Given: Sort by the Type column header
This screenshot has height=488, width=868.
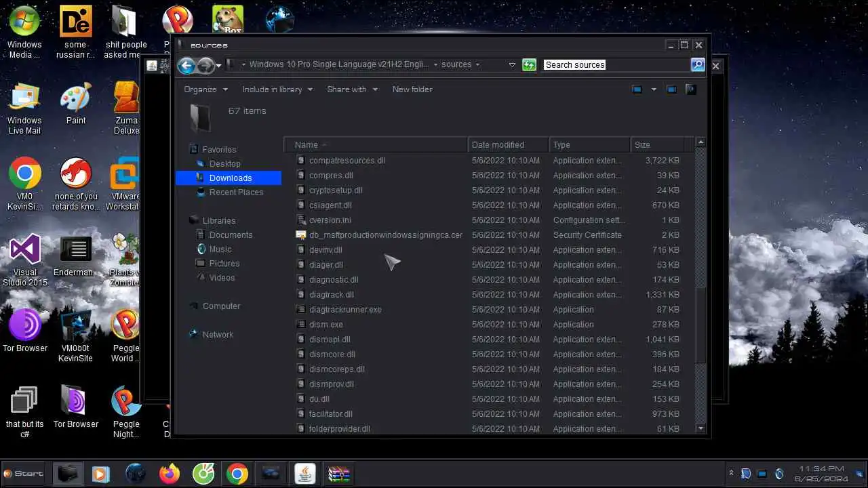Looking at the screenshot, I should 590,145.
